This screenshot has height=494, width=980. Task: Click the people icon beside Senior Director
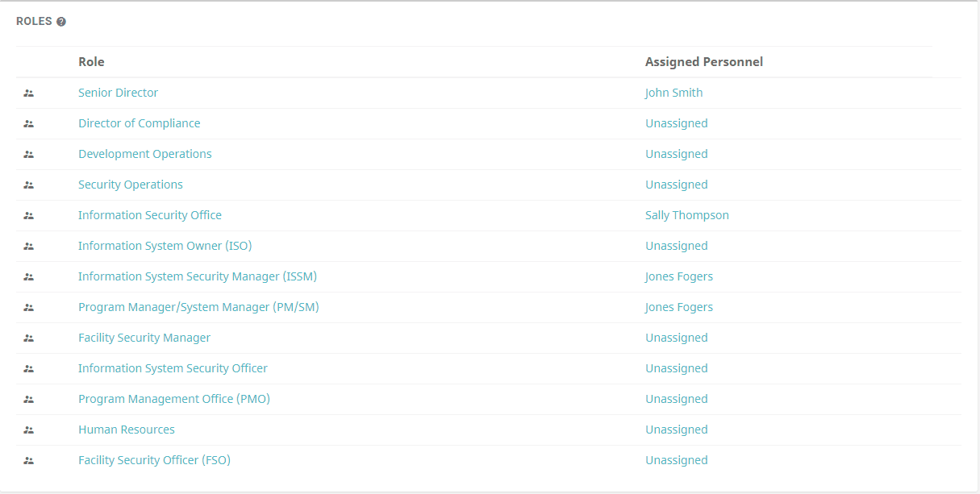click(29, 93)
